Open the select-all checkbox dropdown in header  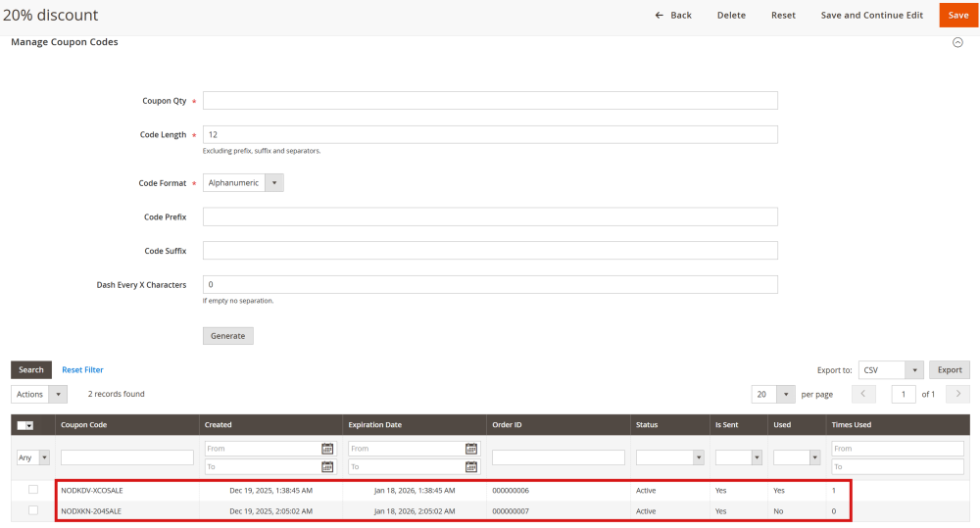[x=25, y=425]
